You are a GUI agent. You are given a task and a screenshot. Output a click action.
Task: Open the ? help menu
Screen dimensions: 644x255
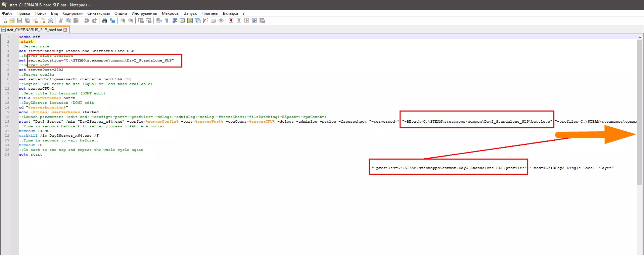(x=244, y=13)
